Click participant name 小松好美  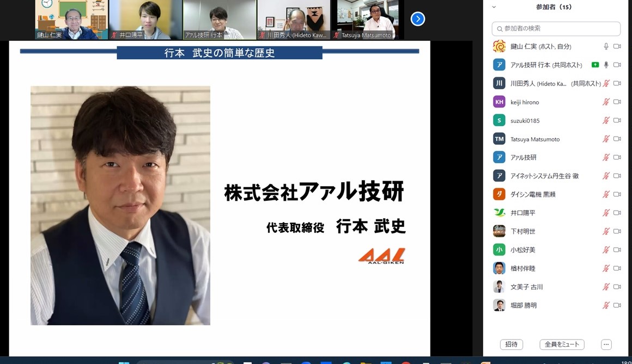(x=523, y=250)
